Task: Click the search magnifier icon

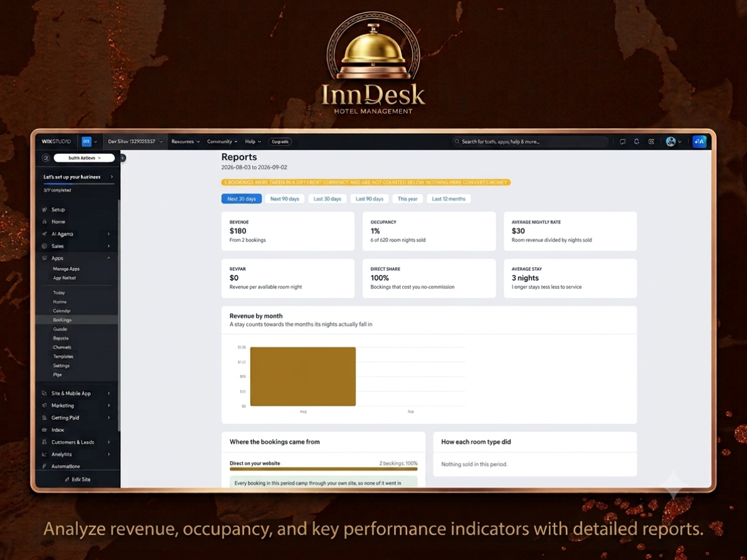Action: point(458,142)
